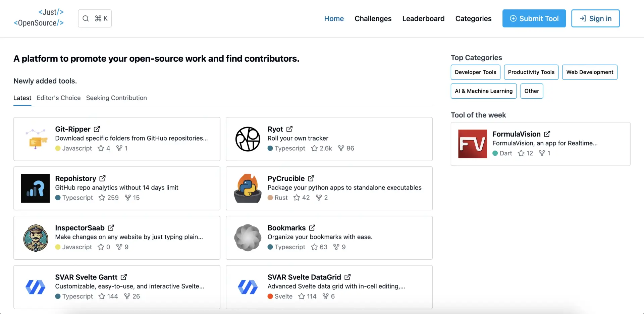Filter by Developer Tools category
This screenshot has height=314, width=644.
[x=475, y=72]
